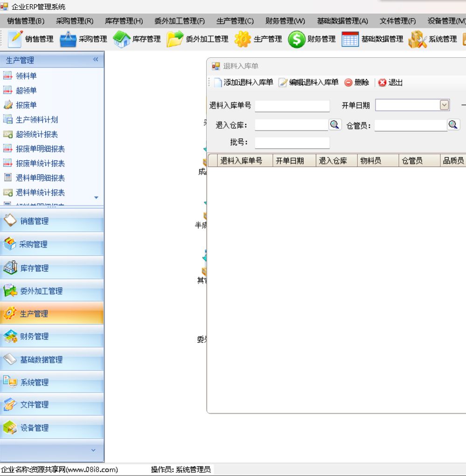The image size is (466, 476).
Task: Sort by 退料入库单号 column header
Action: coord(245,160)
